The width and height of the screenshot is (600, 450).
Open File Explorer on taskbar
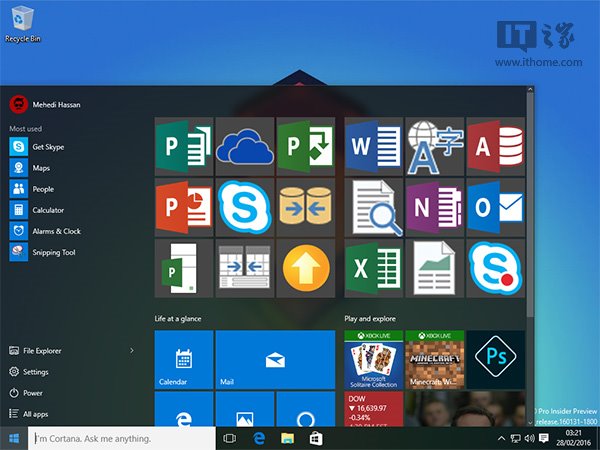click(x=287, y=438)
